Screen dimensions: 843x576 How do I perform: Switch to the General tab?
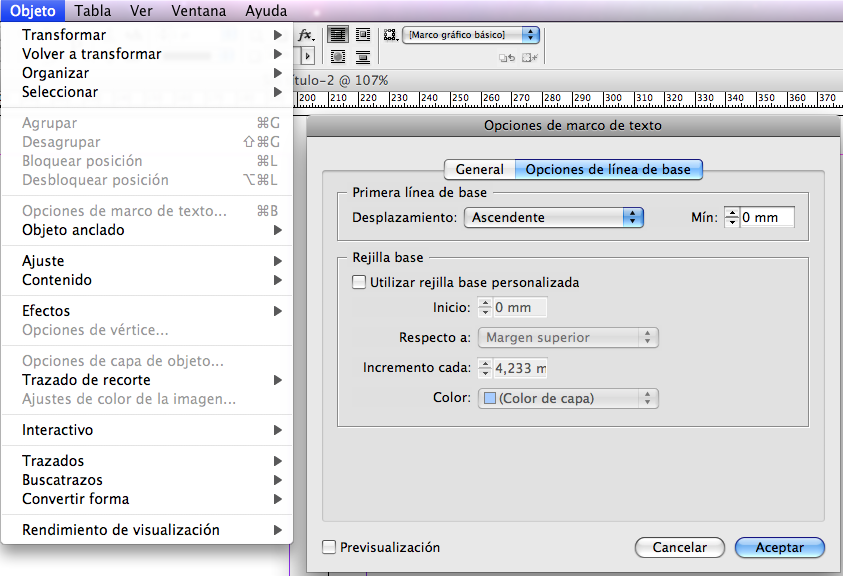pos(478,169)
